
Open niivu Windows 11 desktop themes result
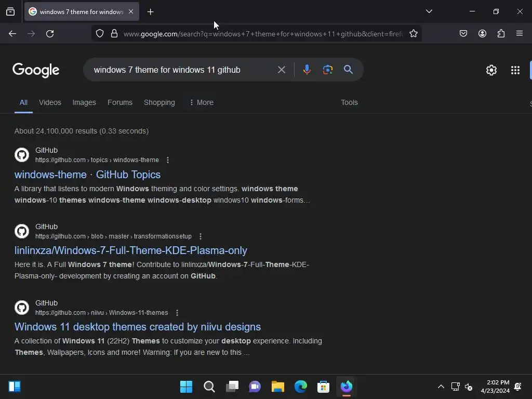[137, 327]
